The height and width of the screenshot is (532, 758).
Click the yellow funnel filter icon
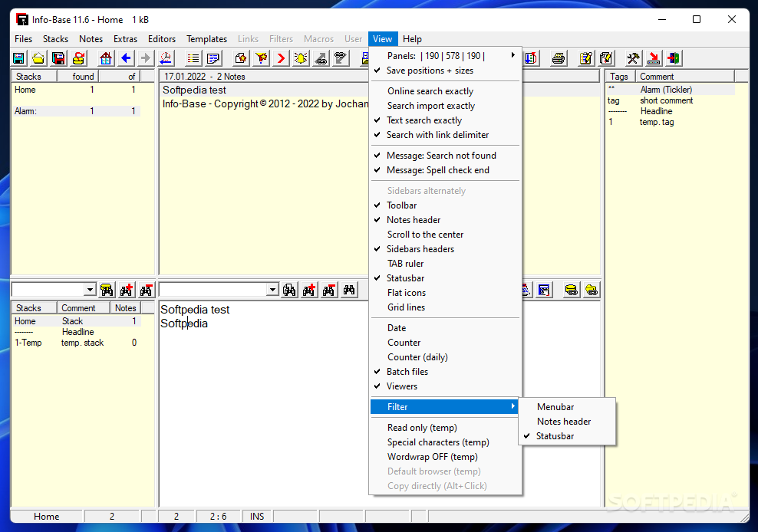click(x=261, y=58)
